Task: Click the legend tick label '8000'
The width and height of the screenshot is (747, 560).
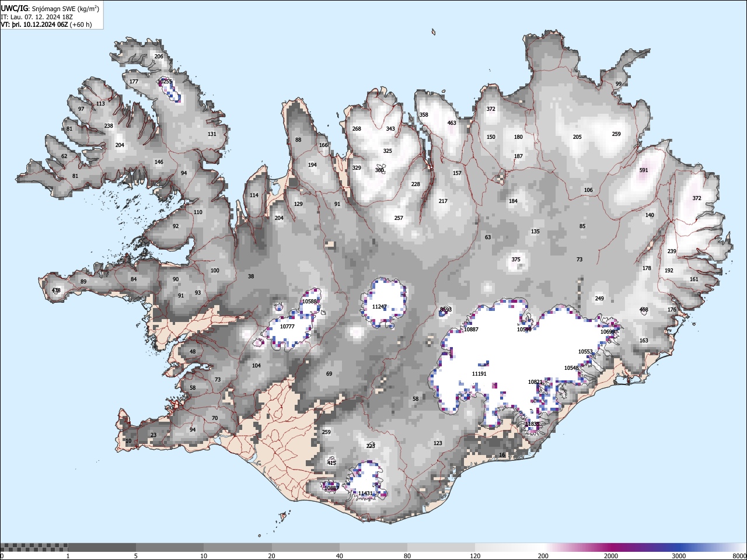Action: point(739,556)
